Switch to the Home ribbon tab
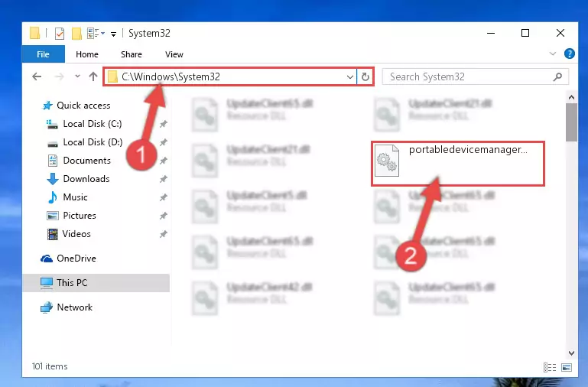588x387 pixels. (87, 54)
